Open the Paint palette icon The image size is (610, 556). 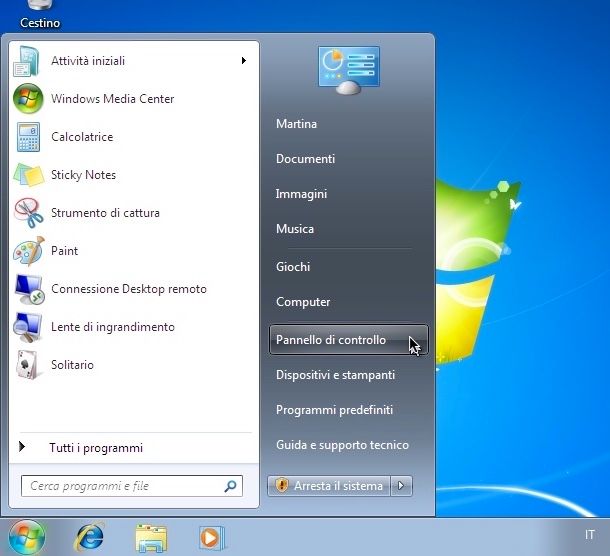coord(28,251)
